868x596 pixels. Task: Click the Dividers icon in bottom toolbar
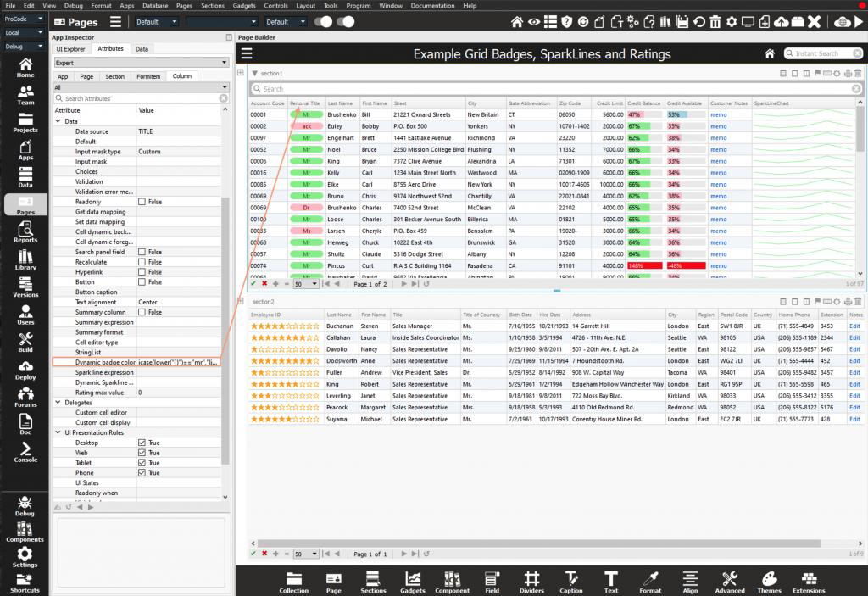531,582
